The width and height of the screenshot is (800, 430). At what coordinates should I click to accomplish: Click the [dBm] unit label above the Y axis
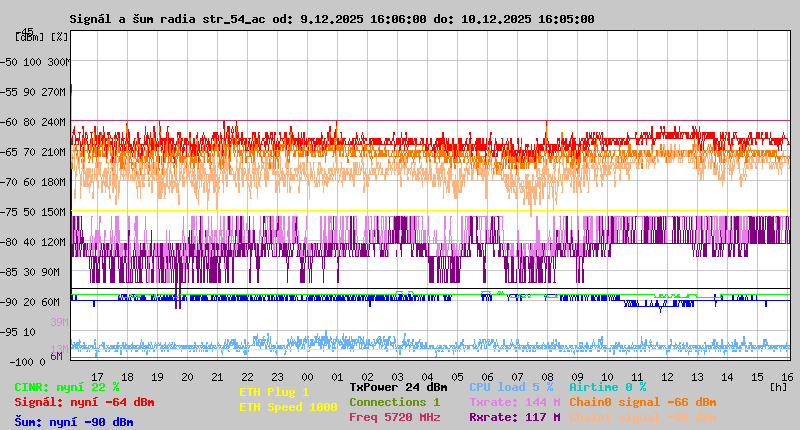(30, 36)
